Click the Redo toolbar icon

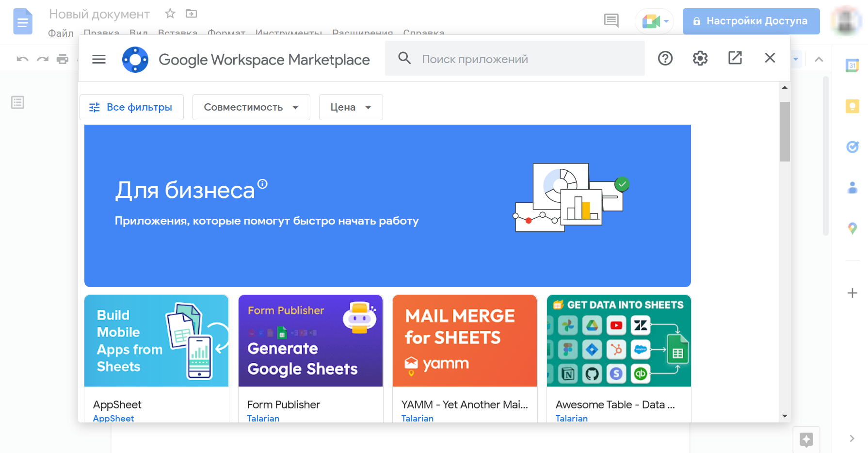(x=43, y=59)
